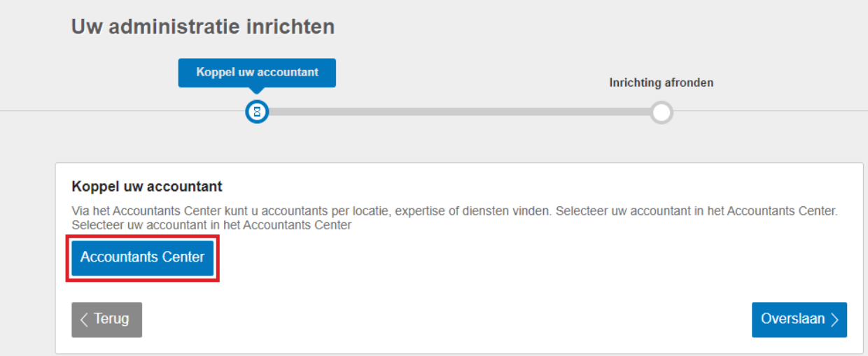Click the thin line right of the final step circle
The height and width of the screenshot is (356, 868).
point(770,111)
